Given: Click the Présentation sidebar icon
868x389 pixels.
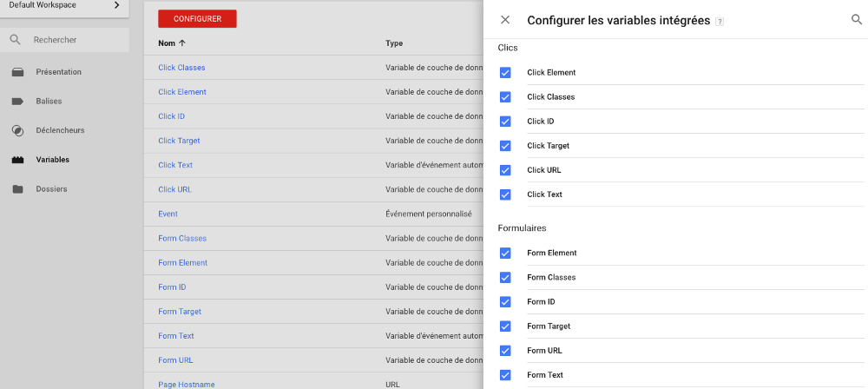Looking at the screenshot, I should [17, 72].
